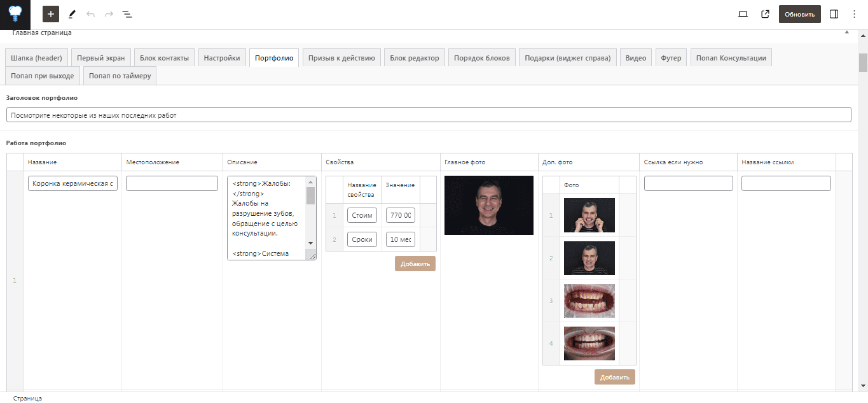Screen dimensions: 868x403
Task: Open the three-dot options menu
Action: point(854,14)
